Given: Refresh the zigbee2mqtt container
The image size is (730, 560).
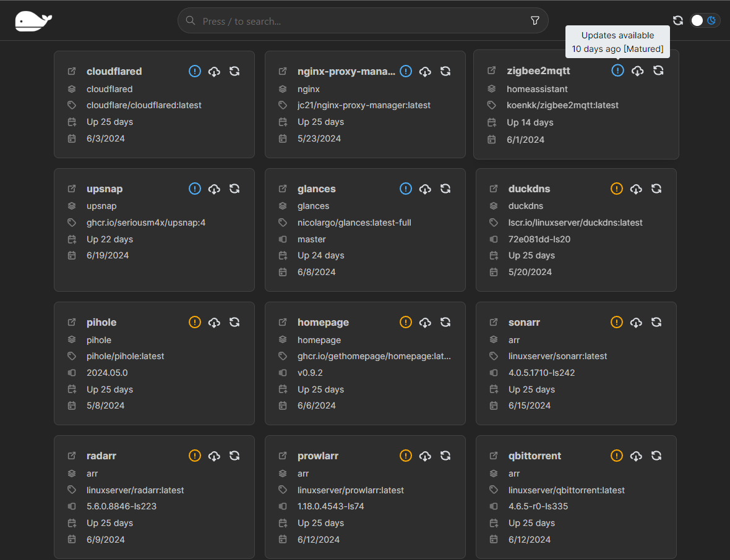Looking at the screenshot, I should (x=658, y=70).
